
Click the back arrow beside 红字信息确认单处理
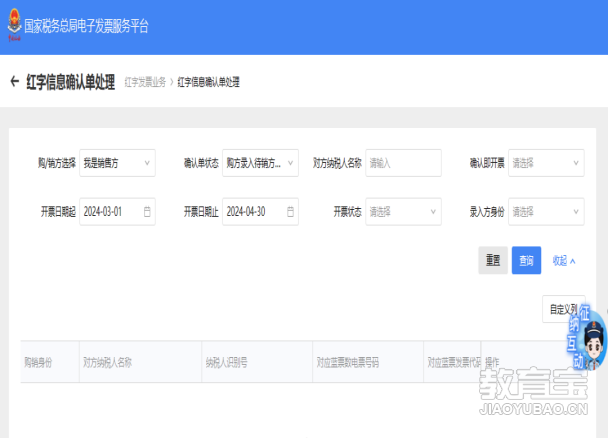pyautogui.click(x=15, y=82)
